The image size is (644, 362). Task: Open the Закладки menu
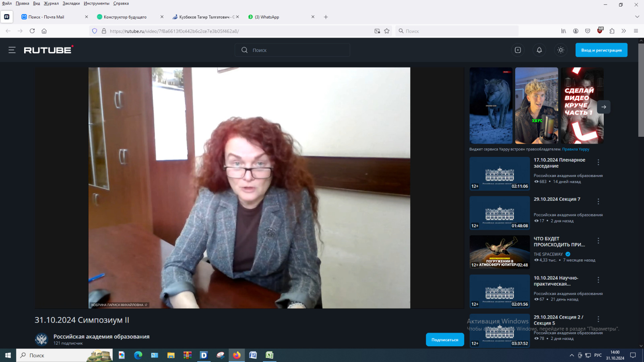(71, 4)
